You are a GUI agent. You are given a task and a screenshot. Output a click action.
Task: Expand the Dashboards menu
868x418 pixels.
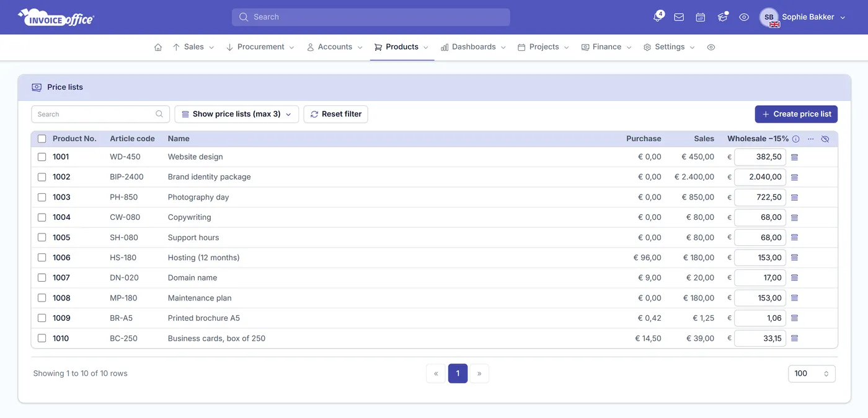474,47
